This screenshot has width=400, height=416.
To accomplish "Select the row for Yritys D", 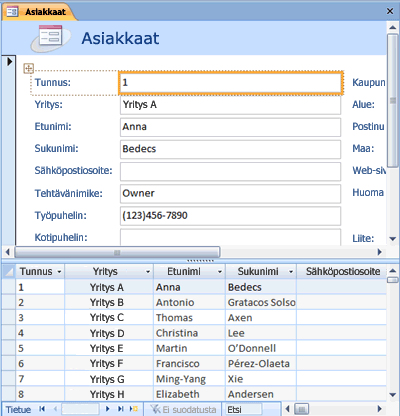I will pyautogui.click(x=194, y=333).
